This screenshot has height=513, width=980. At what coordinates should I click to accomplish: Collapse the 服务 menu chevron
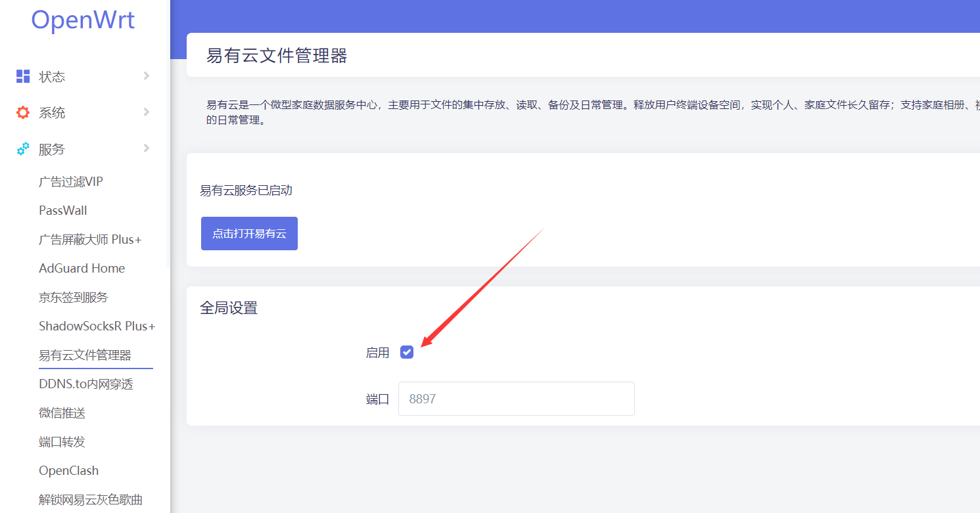tap(147, 148)
